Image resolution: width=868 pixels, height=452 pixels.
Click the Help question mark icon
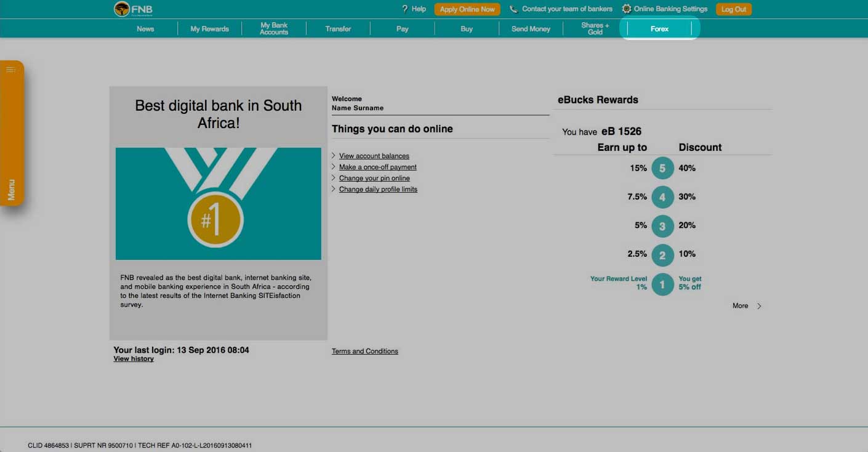coord(404,9)
